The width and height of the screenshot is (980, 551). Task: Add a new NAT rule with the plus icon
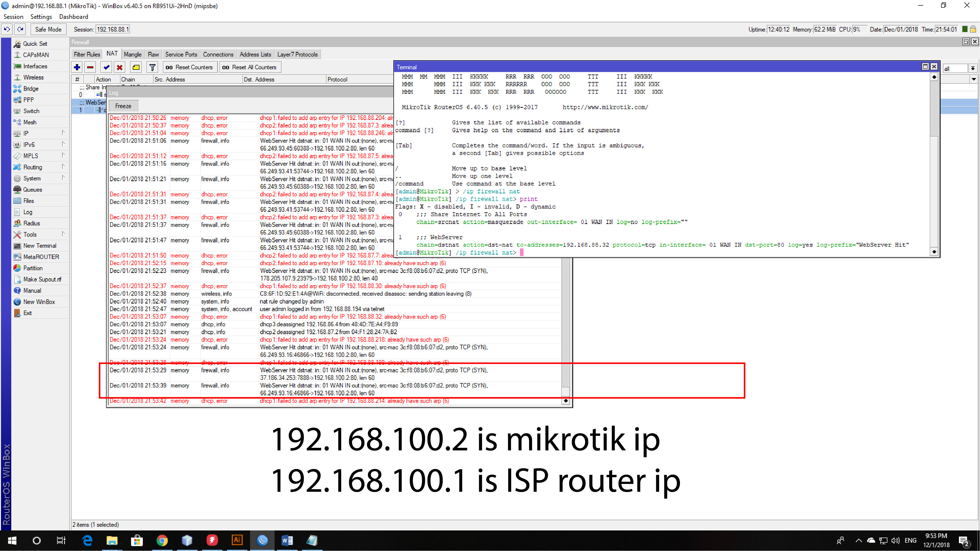tap(77, 67)
